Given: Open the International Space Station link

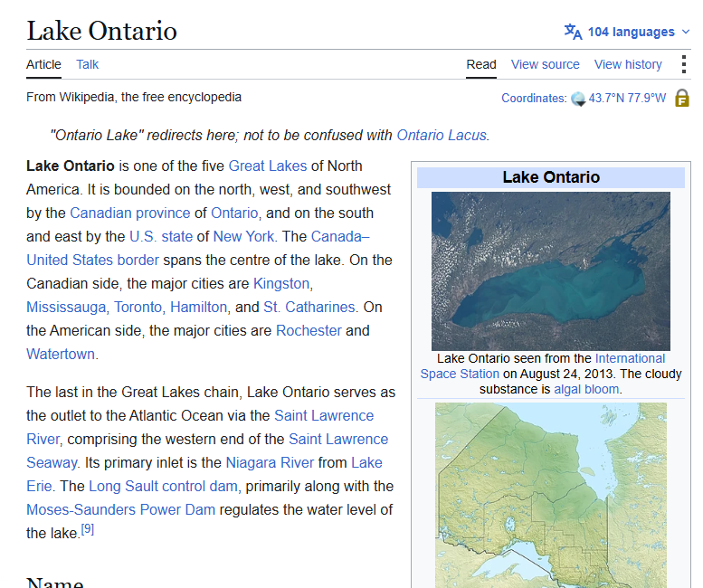Looking at the screenshot, I should (x=630, y=358).
